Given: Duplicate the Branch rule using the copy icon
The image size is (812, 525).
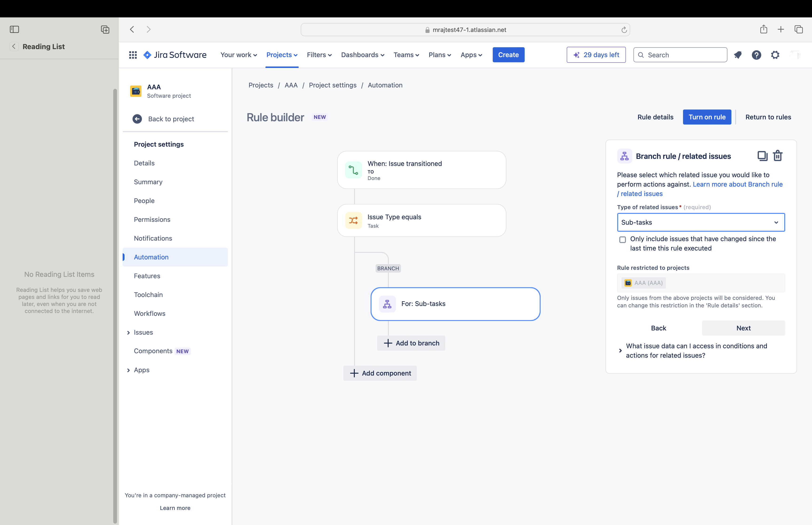Looking at the screenshot, I should (x=762, y=156).
